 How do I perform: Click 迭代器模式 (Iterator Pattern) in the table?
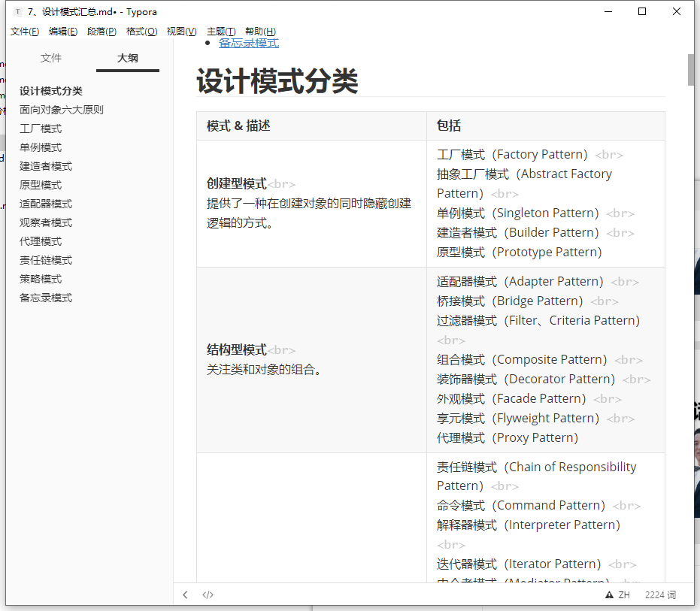[x=519, y=564]
